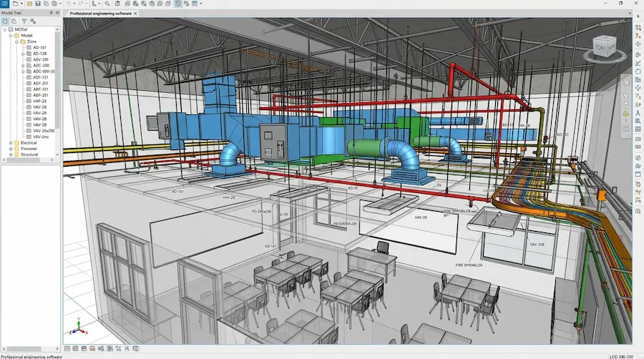The image size is (644, 359).
Task: Open the document tab list dropdown
Action: click(630, 13)
